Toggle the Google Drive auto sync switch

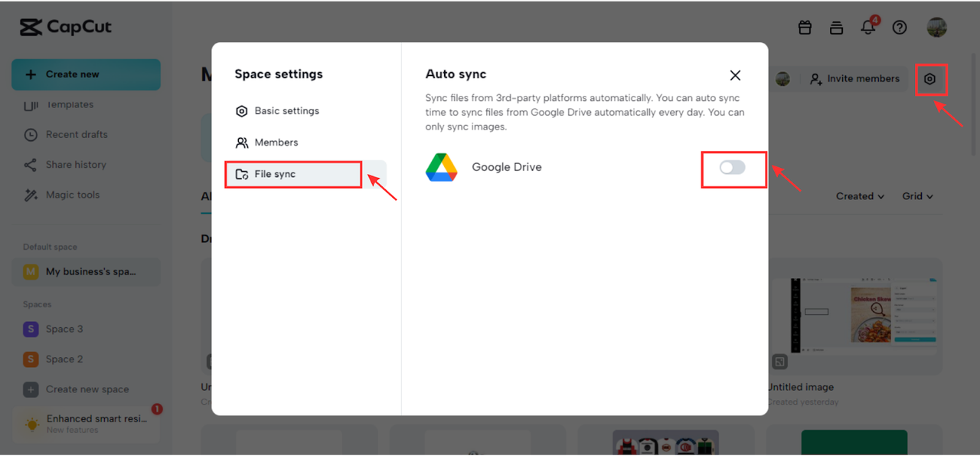click(x=732, y=168)
